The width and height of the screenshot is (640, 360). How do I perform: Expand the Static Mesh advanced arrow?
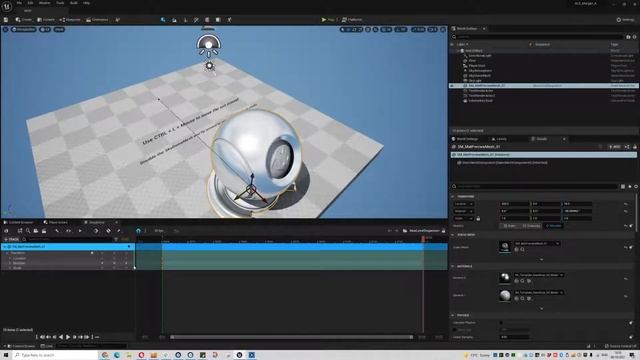click(542, 260)
